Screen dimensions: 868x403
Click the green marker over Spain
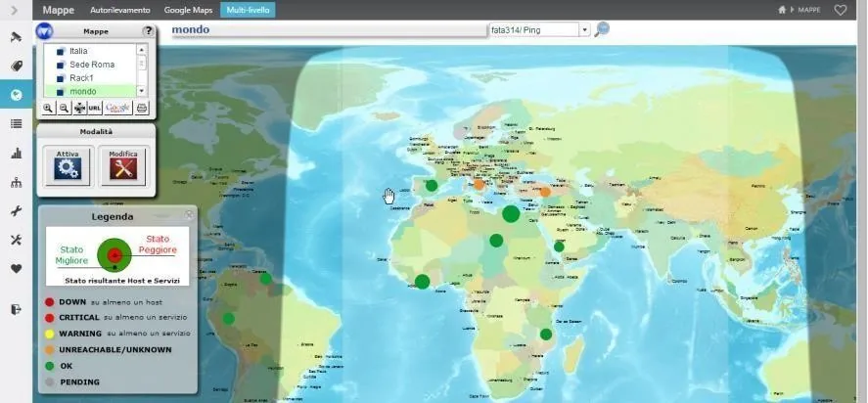coord(432,186)
